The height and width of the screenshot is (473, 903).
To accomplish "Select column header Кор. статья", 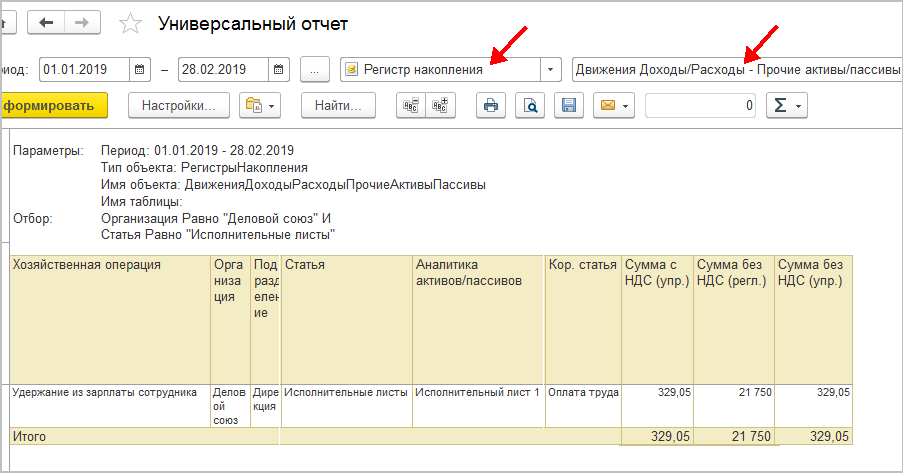I will 583,320.
